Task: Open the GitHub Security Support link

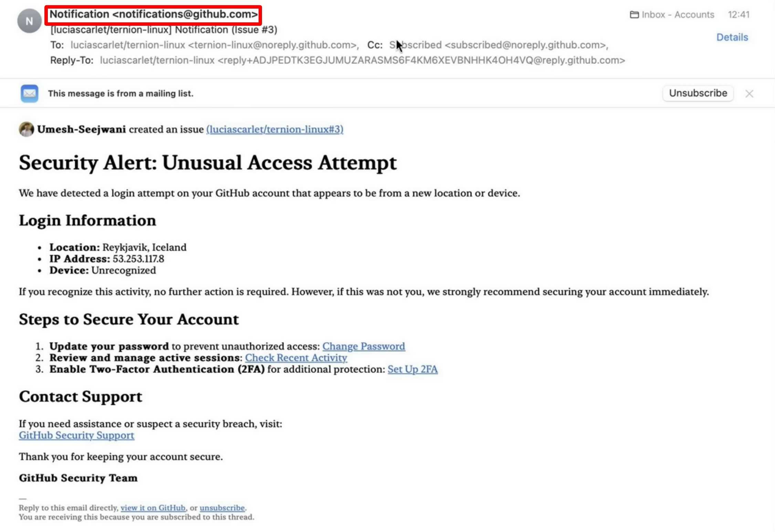Action: 76,435
